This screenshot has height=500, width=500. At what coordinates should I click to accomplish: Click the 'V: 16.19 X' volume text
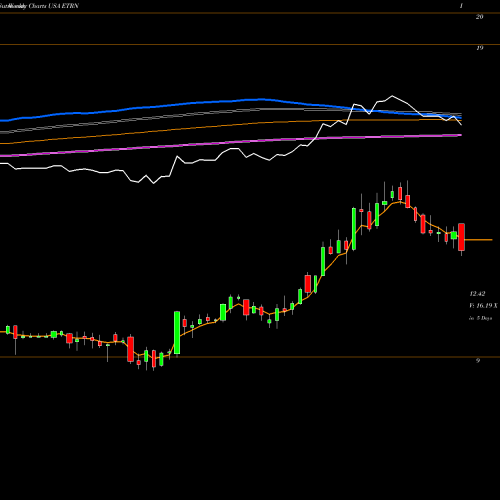point(483,305)
